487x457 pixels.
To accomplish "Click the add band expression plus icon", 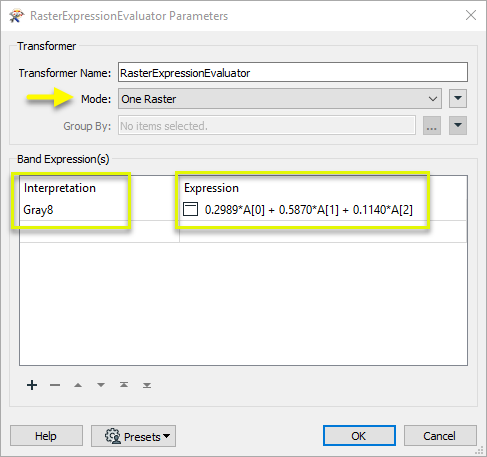I will pos(32,385).
